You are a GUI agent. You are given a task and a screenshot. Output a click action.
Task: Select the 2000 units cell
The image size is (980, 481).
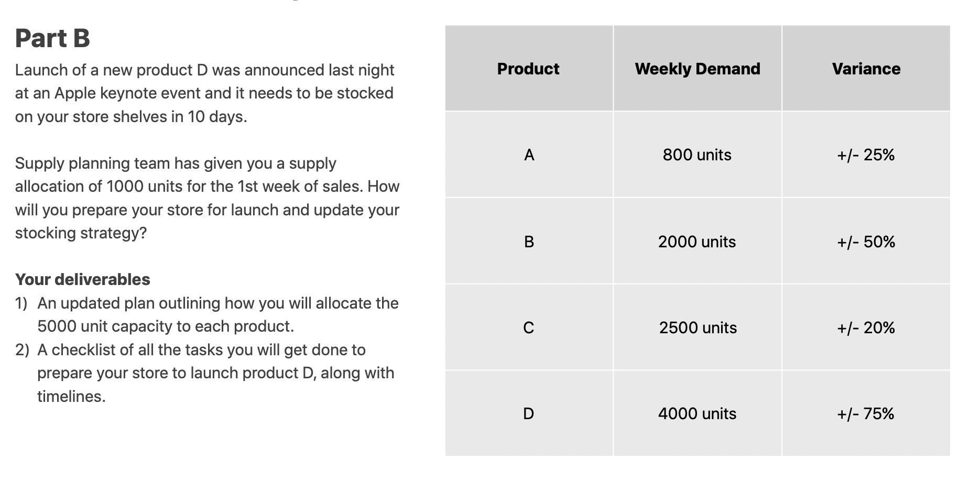[698, 242]
